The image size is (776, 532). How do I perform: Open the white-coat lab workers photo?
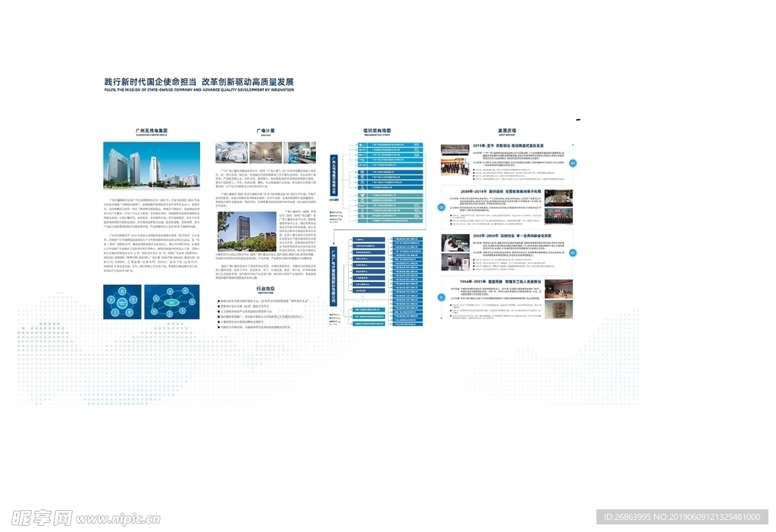pos(455,243)
